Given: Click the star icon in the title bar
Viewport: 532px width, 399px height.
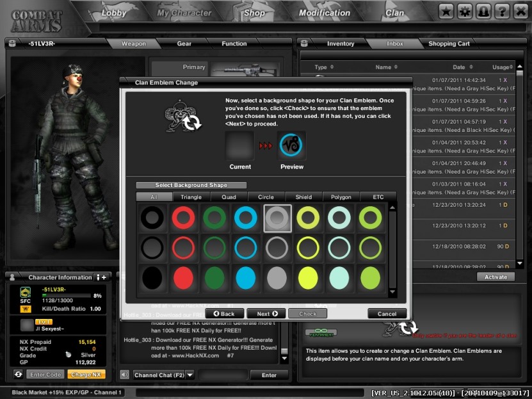Looking at the screenshot, I should [446, 11].
